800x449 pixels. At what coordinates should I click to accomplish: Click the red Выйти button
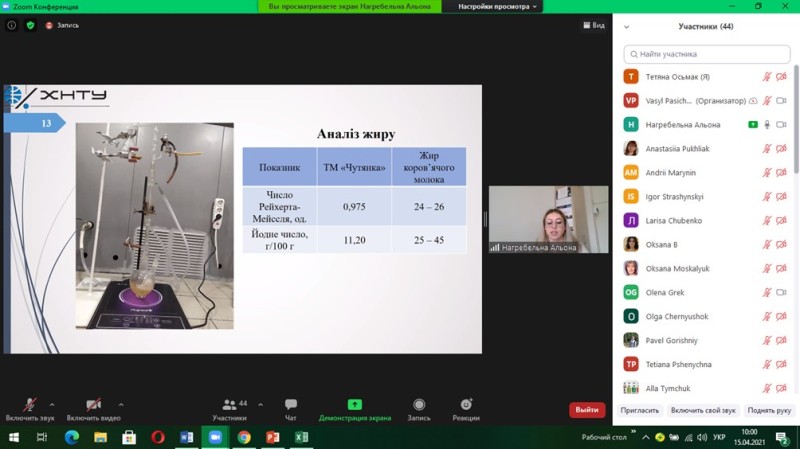(587, 410)
